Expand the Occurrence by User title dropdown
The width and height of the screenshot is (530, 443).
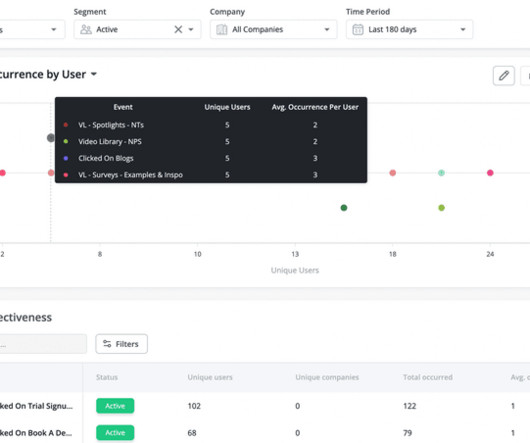click(x=94, y=74)
